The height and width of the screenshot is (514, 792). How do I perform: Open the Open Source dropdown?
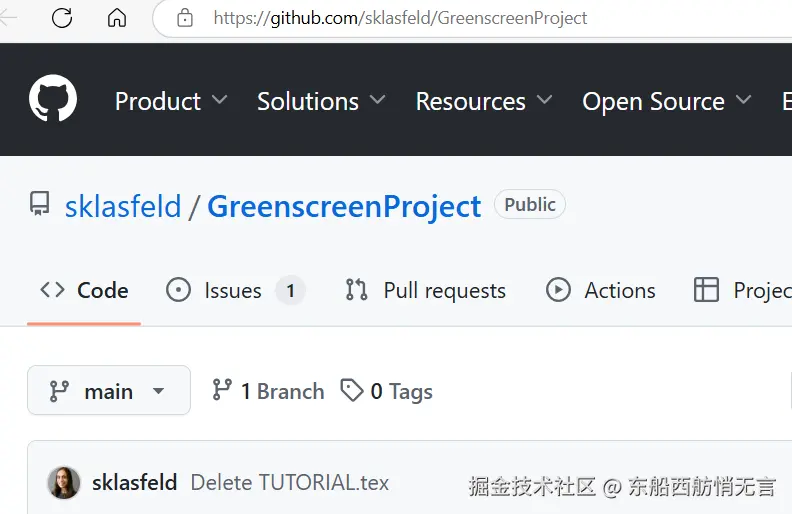[666, 101]
